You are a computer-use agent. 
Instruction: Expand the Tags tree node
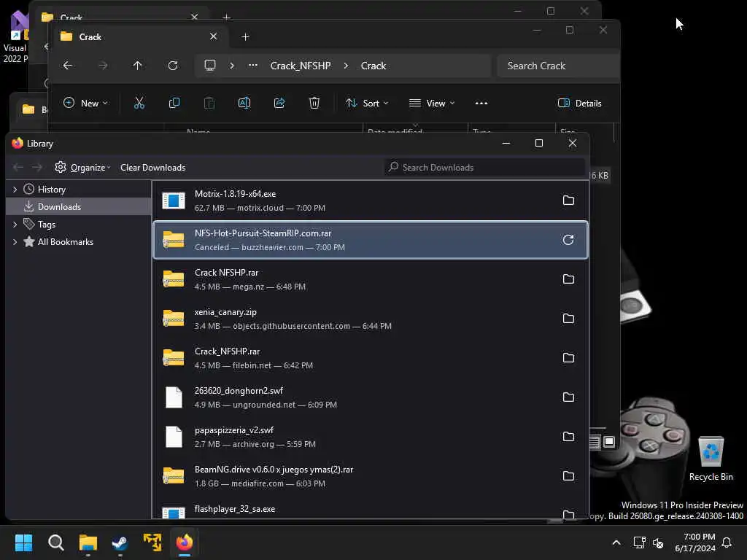(15, 225)
